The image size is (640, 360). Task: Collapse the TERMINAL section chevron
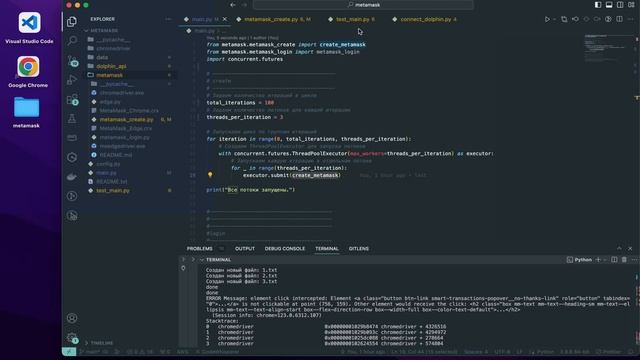(202, 260)
